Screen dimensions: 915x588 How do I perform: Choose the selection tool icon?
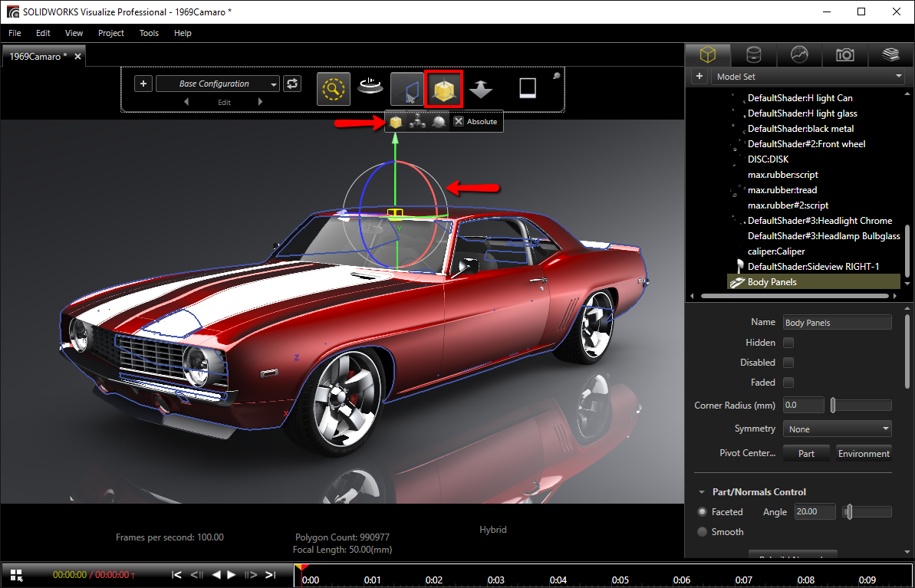click(407, 89)
